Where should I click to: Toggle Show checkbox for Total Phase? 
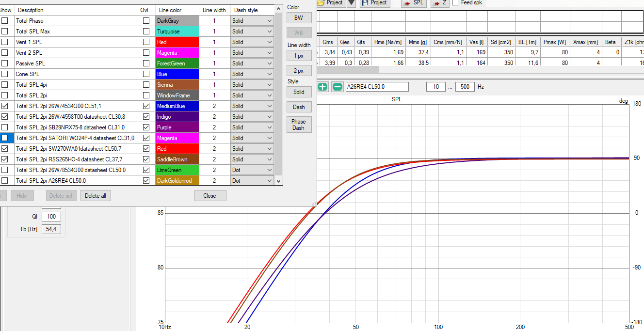click(4, 21)
